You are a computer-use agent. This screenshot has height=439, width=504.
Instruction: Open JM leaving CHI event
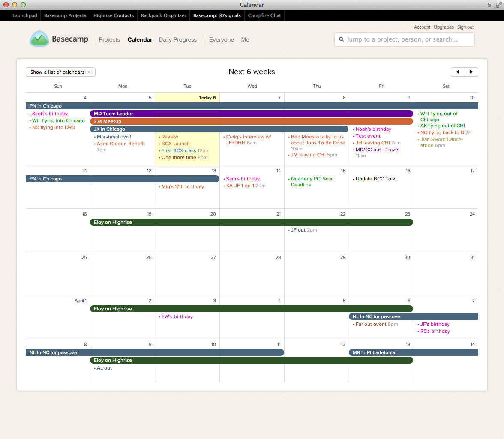[x=314, y=155]
